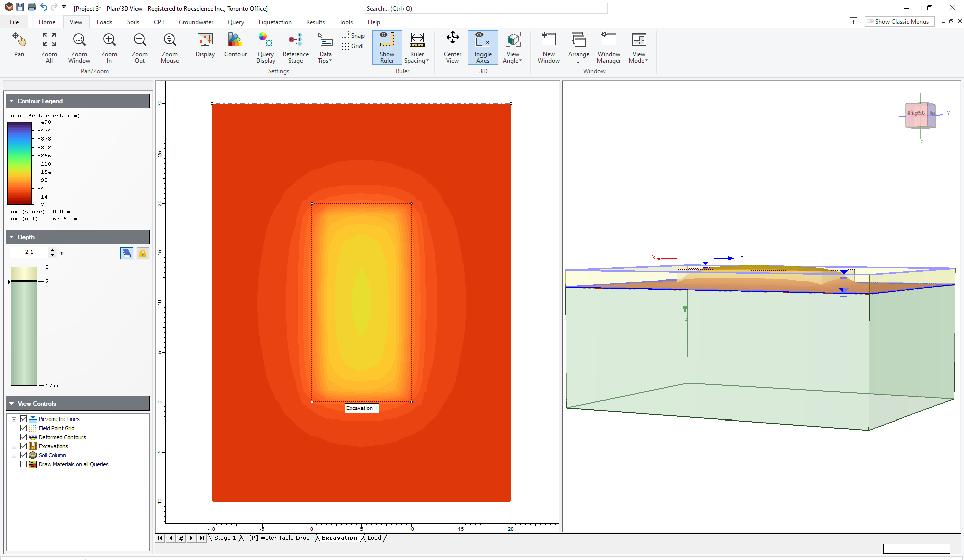
Task: Use Center View on the 3D model
Action: [x=452, y=47]
